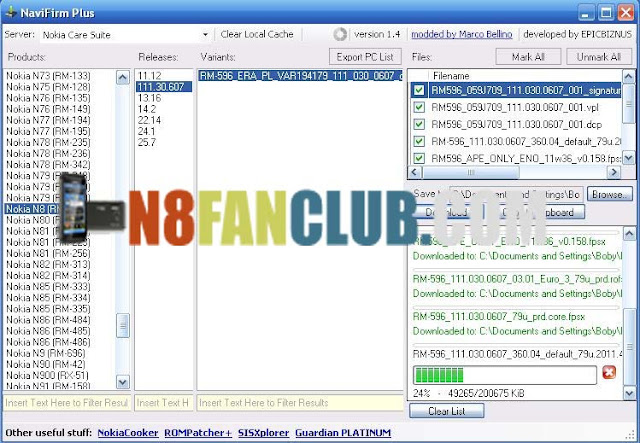Viewport: 640px width, 443px height.
Task: Click the Files list scroll up arrow
Action: point(629,76)
